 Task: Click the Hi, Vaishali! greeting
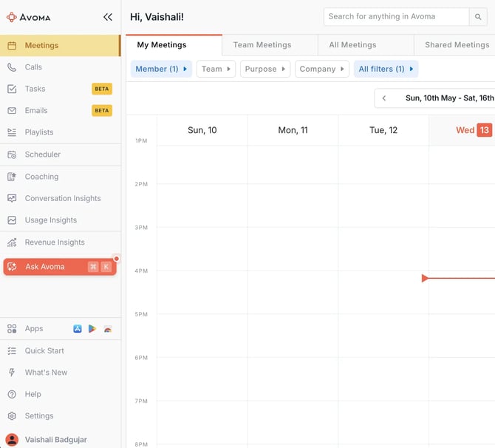pyautogui.click(x=157, y=17)
